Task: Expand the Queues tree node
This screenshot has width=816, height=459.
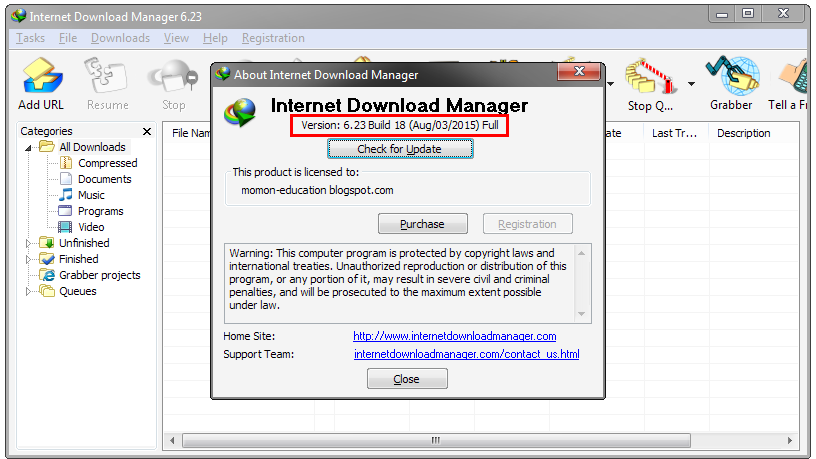Action: 29,291
